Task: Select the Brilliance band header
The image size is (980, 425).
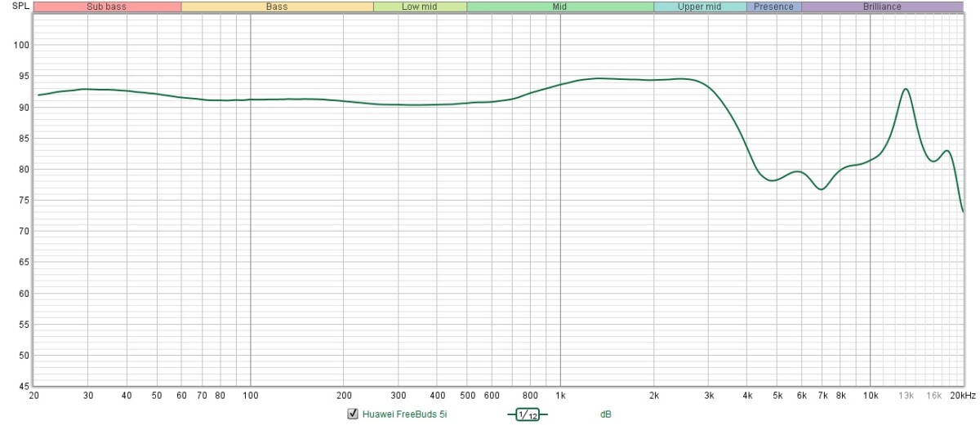Action: click(x=882, y=7)
